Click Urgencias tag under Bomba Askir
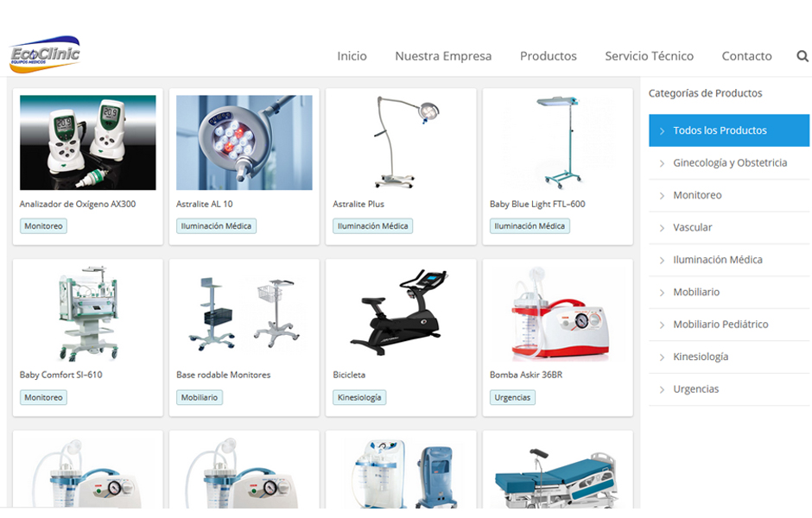812x518 pixels. 512,397
